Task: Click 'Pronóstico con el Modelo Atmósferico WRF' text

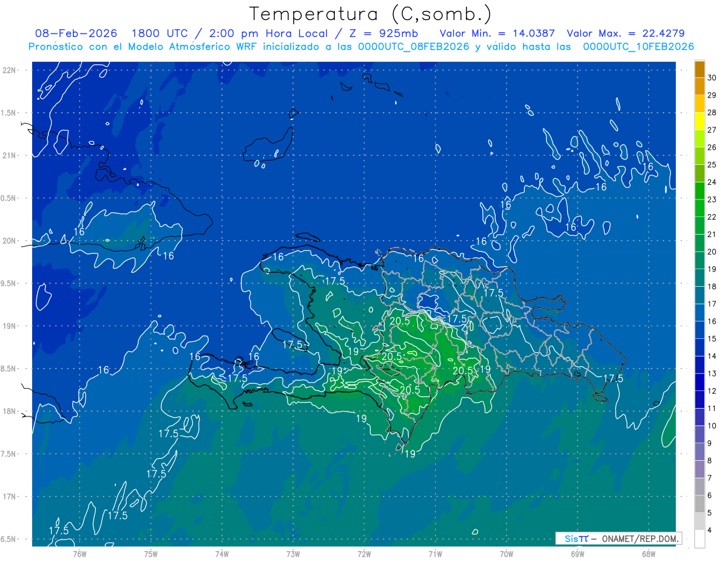Action: 143,47
